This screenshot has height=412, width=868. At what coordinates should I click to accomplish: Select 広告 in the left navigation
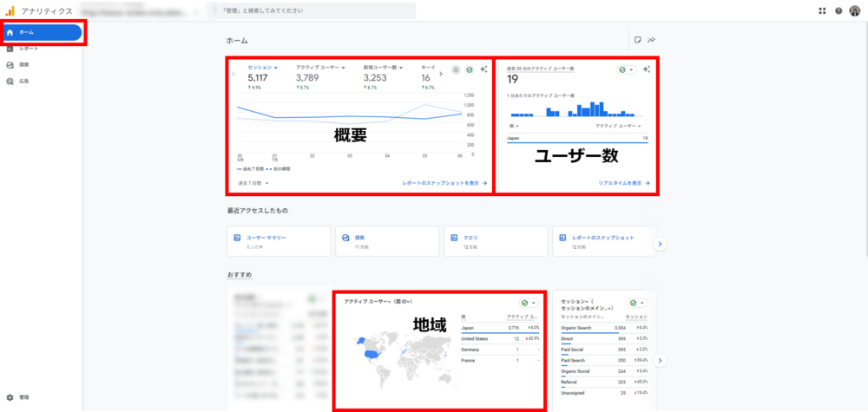[x=23, y=81]
